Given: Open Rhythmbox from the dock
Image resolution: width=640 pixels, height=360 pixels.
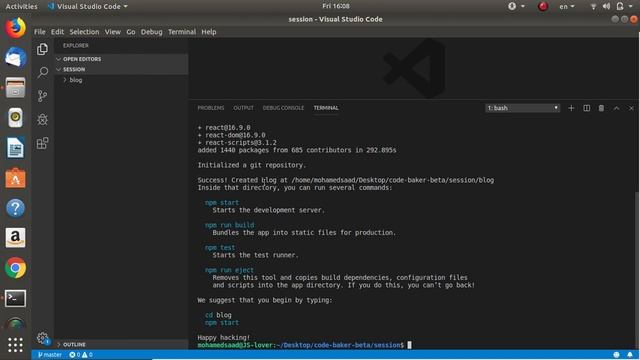Looking at the screenshot, I should [x=16, y=118].
